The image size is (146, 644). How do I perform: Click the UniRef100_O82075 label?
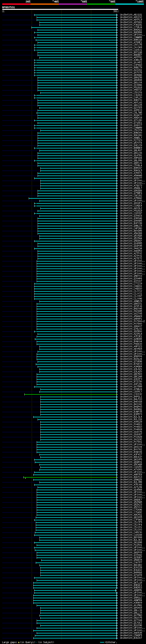131,618
